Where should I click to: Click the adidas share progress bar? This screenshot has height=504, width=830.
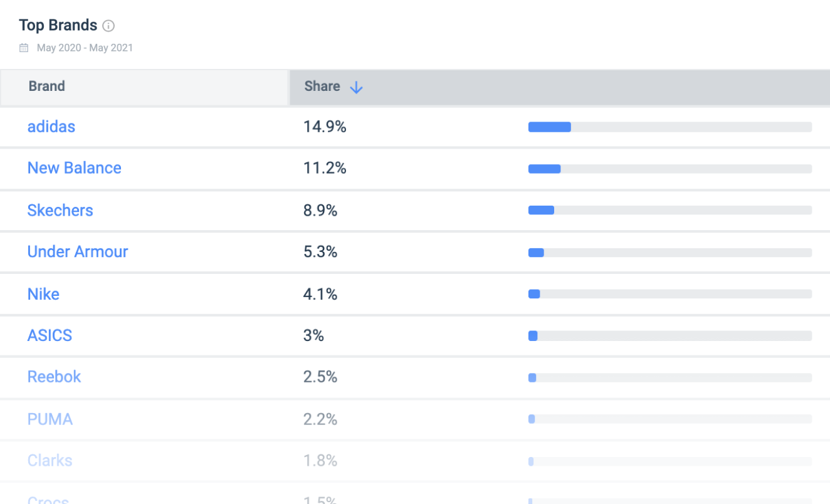(670, 127)
